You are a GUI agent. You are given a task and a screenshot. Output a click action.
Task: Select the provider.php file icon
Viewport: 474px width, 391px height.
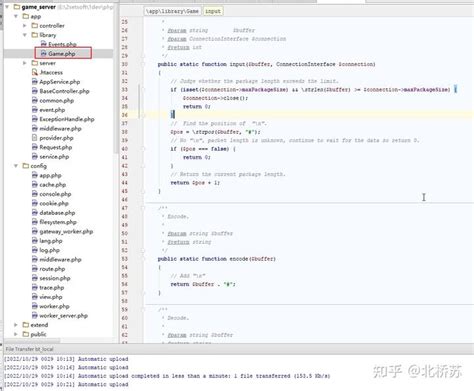35,138
